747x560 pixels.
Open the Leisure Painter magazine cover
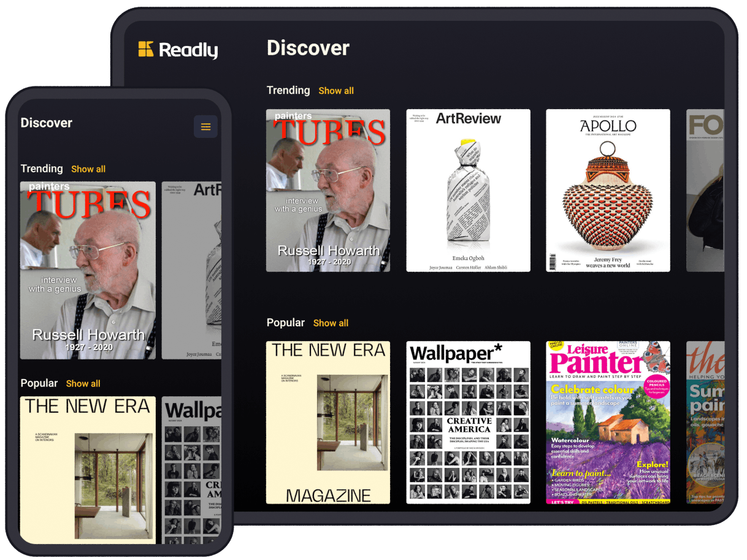tap(608, 422)
